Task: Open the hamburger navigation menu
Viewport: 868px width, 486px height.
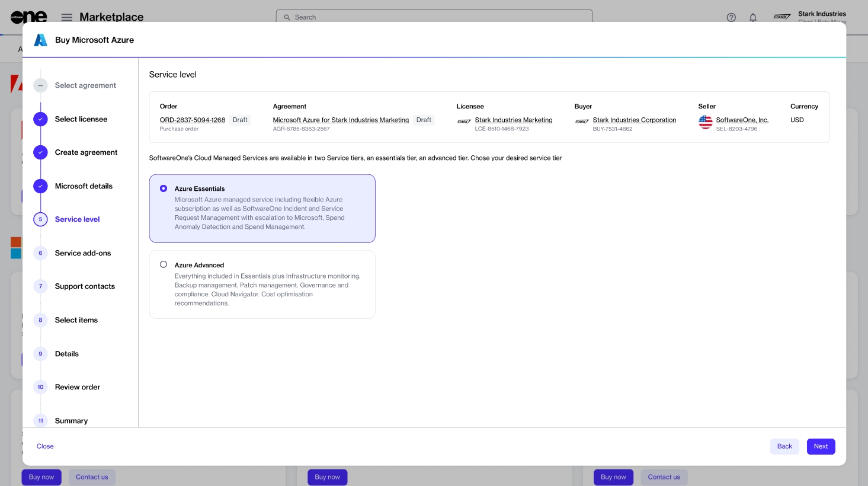Action: coord(67,17)
